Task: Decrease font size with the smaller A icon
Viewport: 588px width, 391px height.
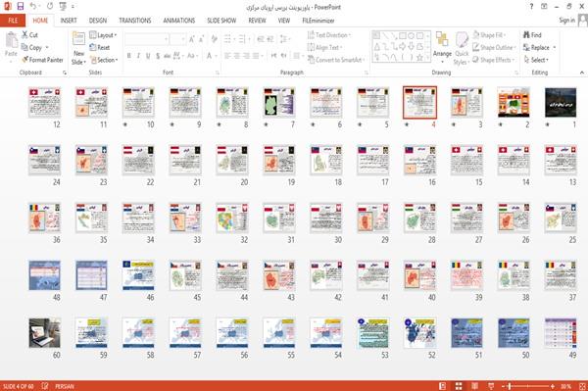Action: pos(201,39)
